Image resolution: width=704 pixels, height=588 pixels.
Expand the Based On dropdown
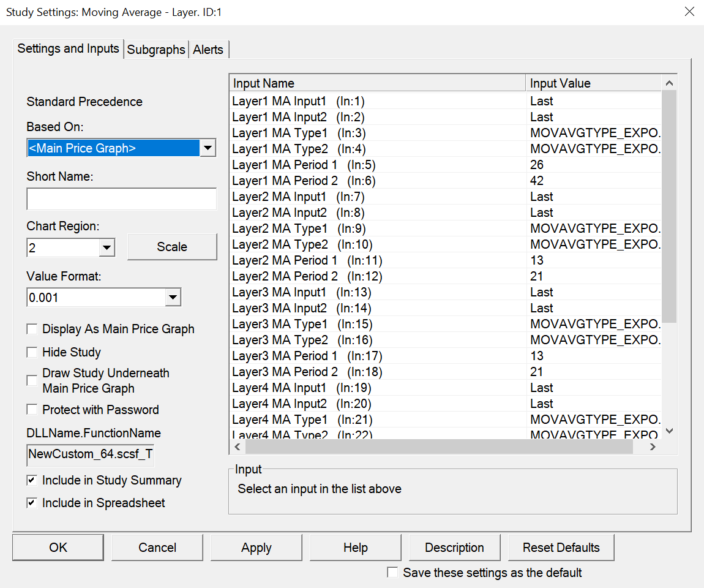(208, 148)
